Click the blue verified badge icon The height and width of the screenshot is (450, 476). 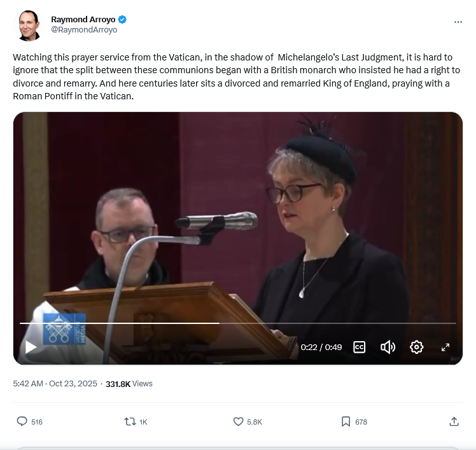[122, 20]
